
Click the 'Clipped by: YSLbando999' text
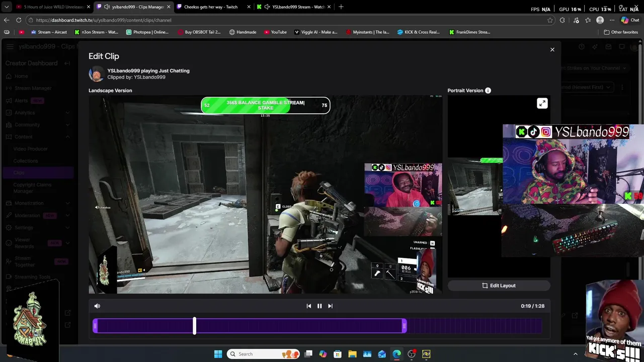136,77
